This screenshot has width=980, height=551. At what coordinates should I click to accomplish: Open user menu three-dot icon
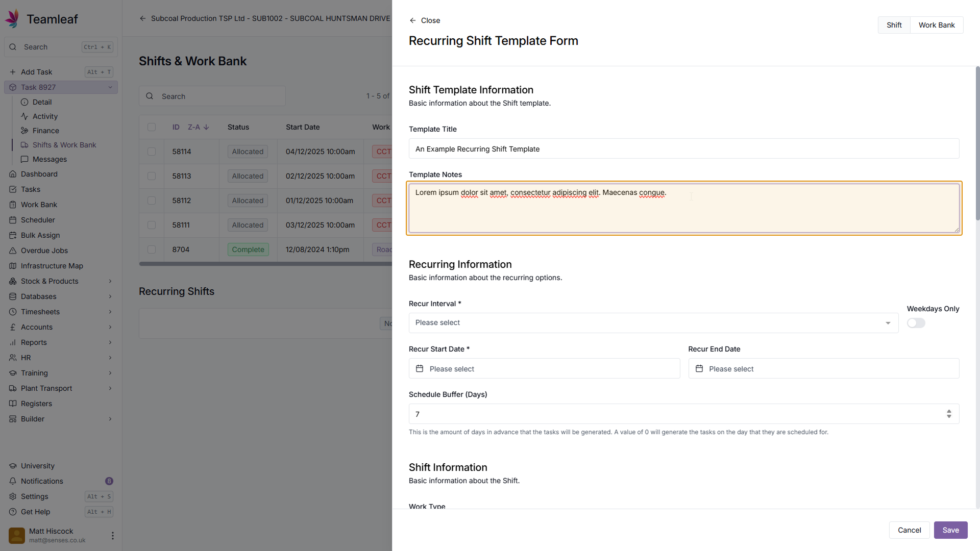112,536
